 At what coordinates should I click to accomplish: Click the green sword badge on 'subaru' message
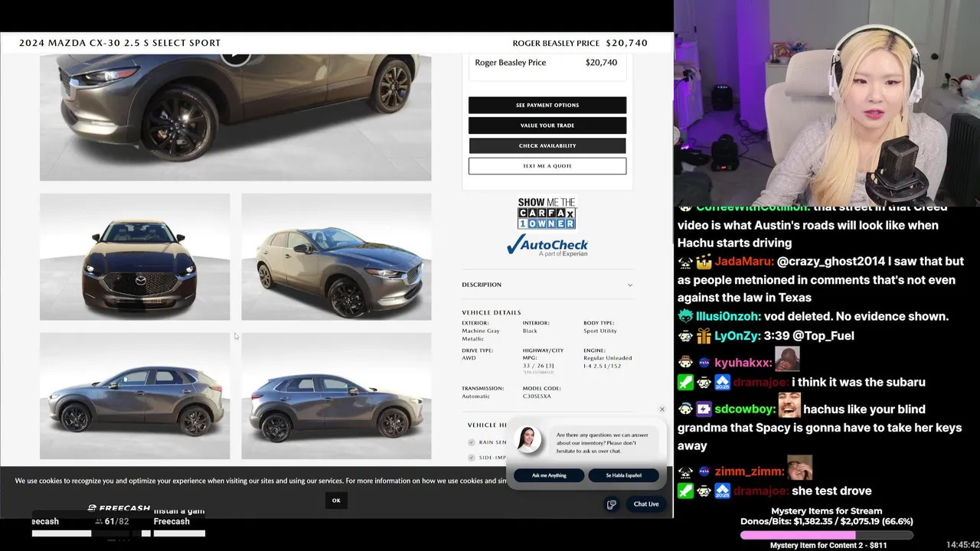tap(685, 383)
